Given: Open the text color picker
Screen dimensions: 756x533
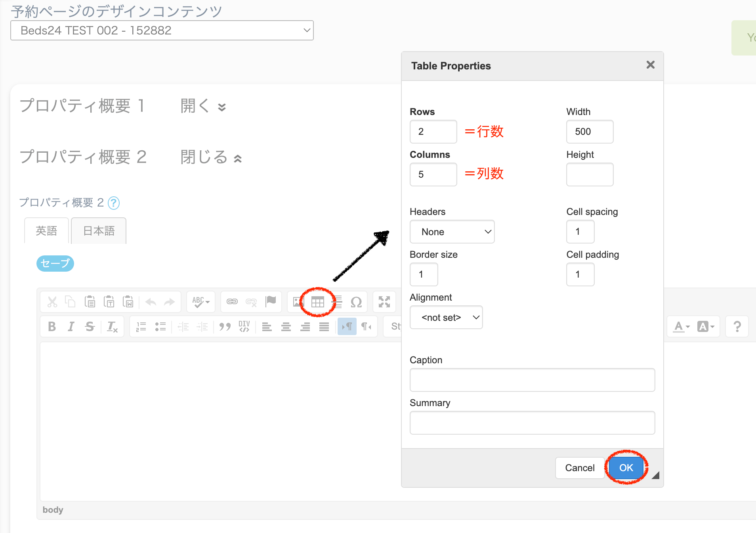Looking at the screenshot, I should coord(681,327).
